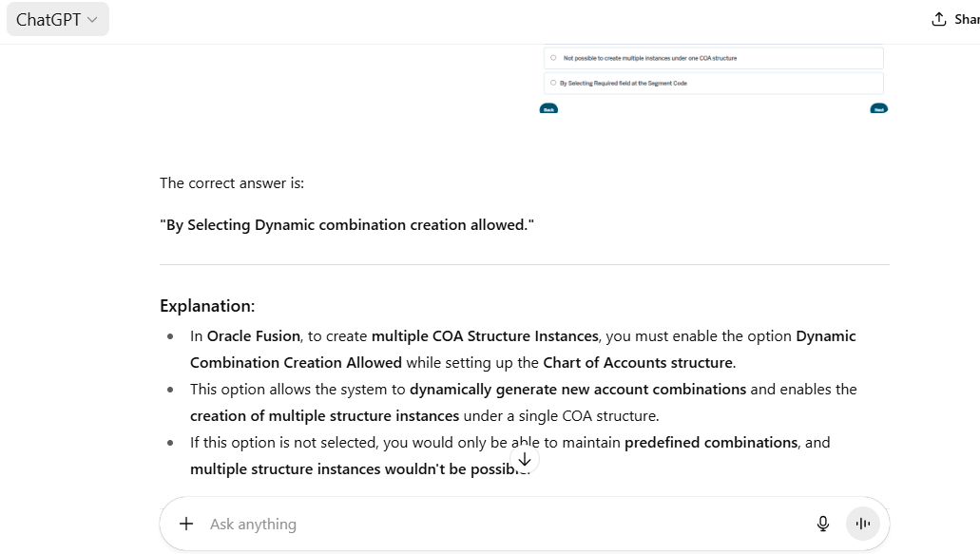Click the bold answer "By Selecting Dynamic combination" text
The image size is (980, 554).
(347, 225)
